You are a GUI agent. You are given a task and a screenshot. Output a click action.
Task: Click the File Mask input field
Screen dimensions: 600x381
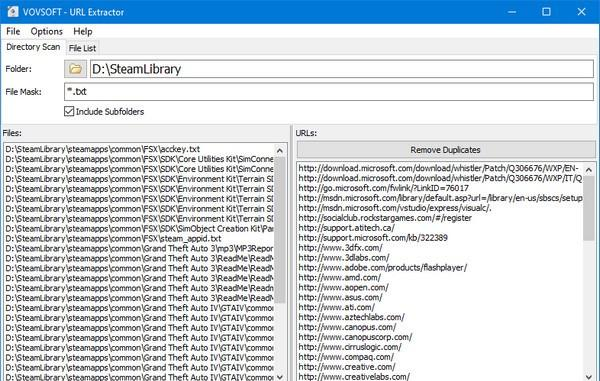329,91
